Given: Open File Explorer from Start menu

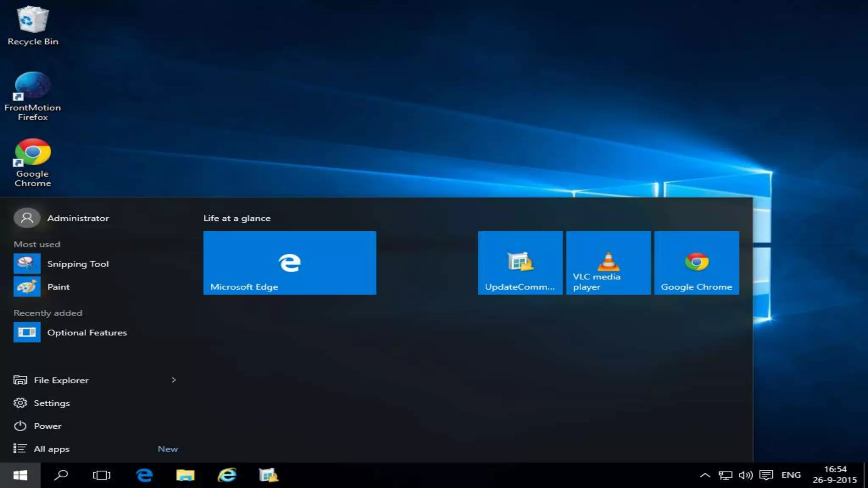Looking at the screenshot, I should pos(61,380).
